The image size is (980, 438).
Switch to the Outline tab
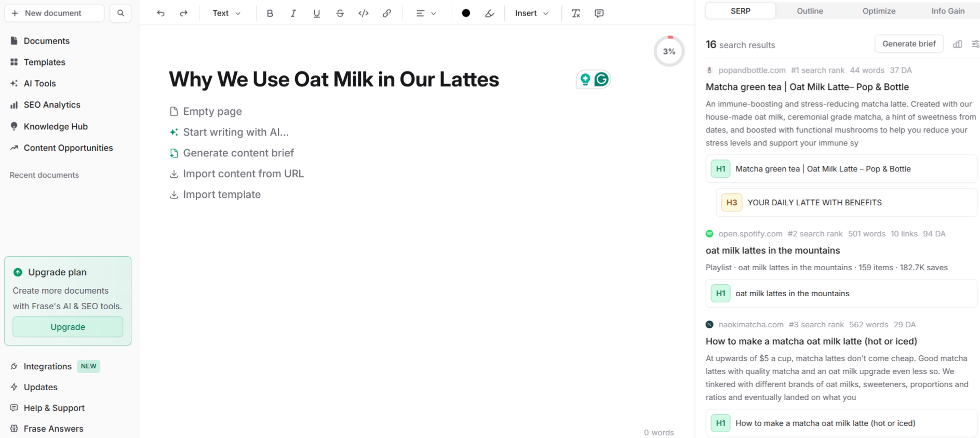(x=810, y=11)
